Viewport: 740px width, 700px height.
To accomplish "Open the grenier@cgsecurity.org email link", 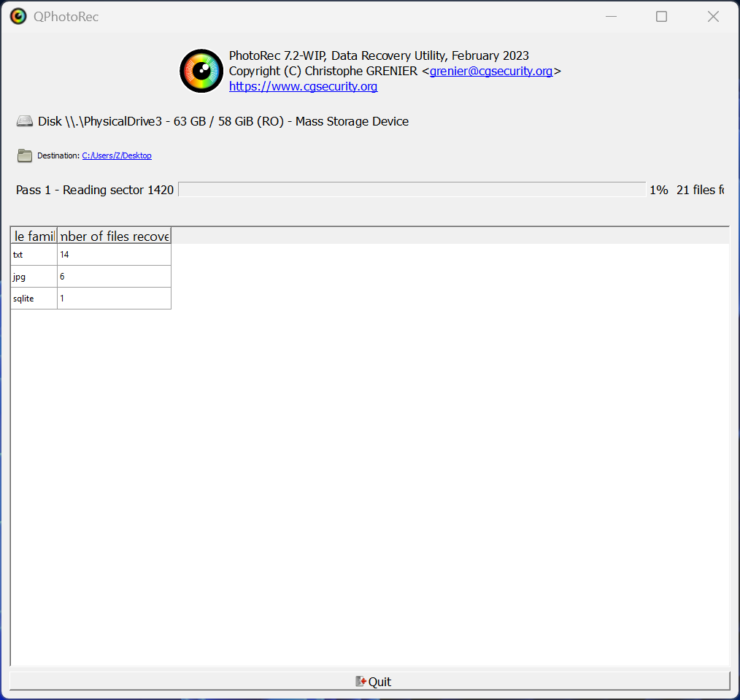I will (491, 71).
